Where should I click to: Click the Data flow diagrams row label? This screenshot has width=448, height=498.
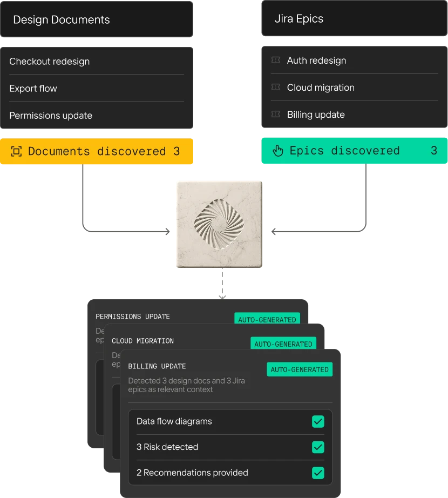pyautogui.click(x=174, y=421)
